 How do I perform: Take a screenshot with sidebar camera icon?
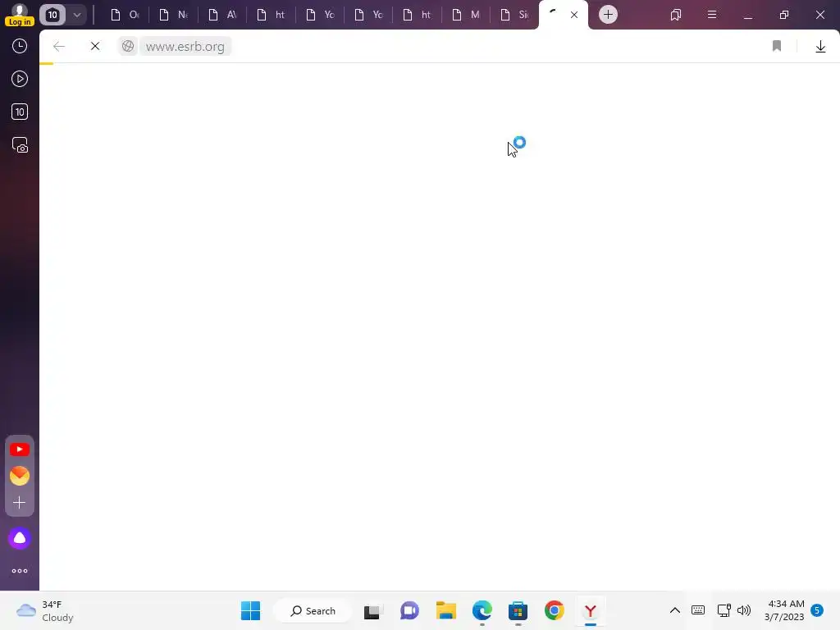pyautogui.click(x=20, y=145)
